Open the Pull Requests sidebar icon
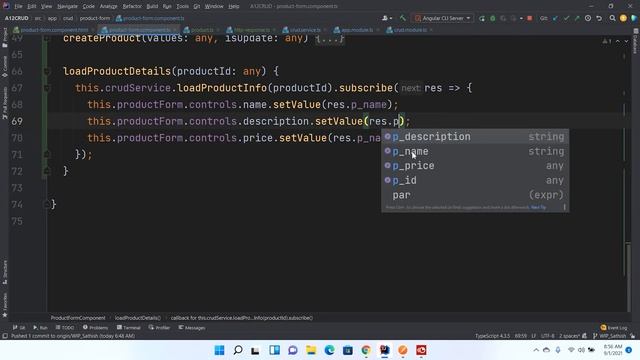The height and width of the screenshot is (360, 640). [x=5, y=103]
